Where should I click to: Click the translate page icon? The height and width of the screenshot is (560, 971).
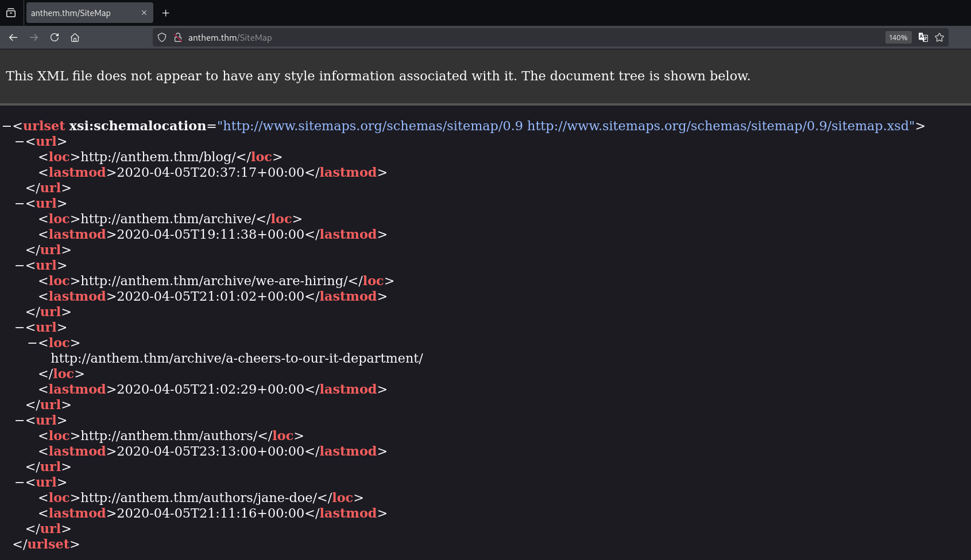coord(923,37)
